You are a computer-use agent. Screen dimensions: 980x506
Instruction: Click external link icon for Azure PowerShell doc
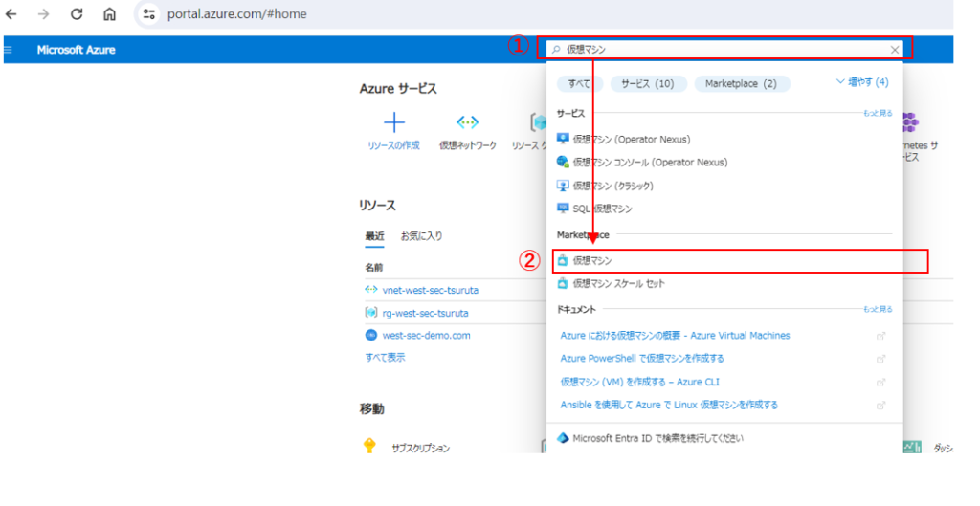click(x=880, y=360)
